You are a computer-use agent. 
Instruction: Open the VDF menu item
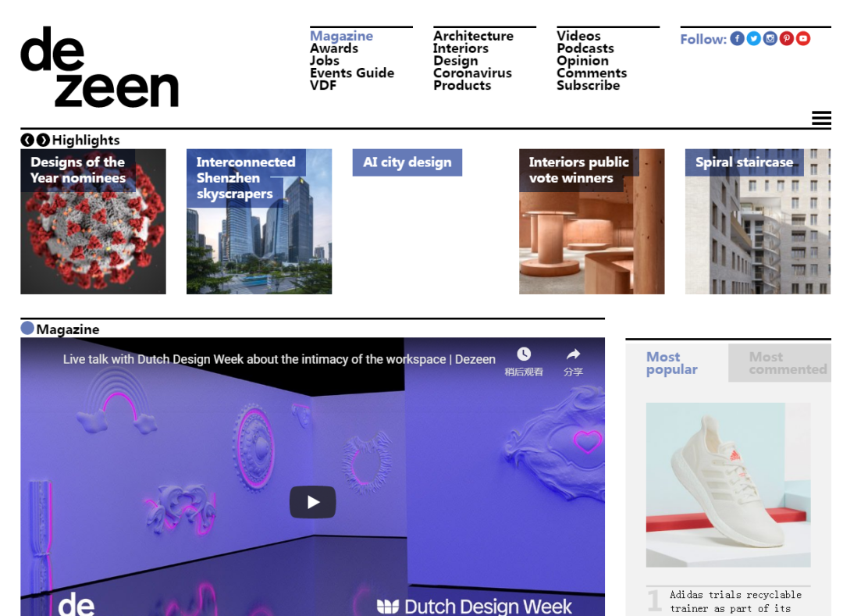pyautogui.click(x=323, y=85)
